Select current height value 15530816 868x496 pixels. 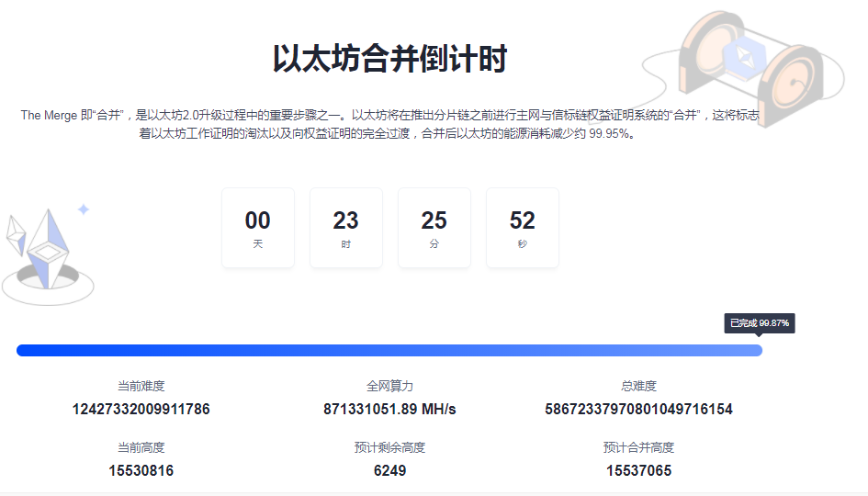coord(141,470)
